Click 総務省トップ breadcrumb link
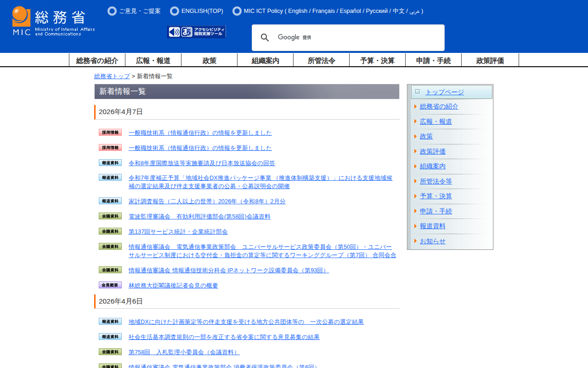This screenshot has height=368, width=588. 112,76
